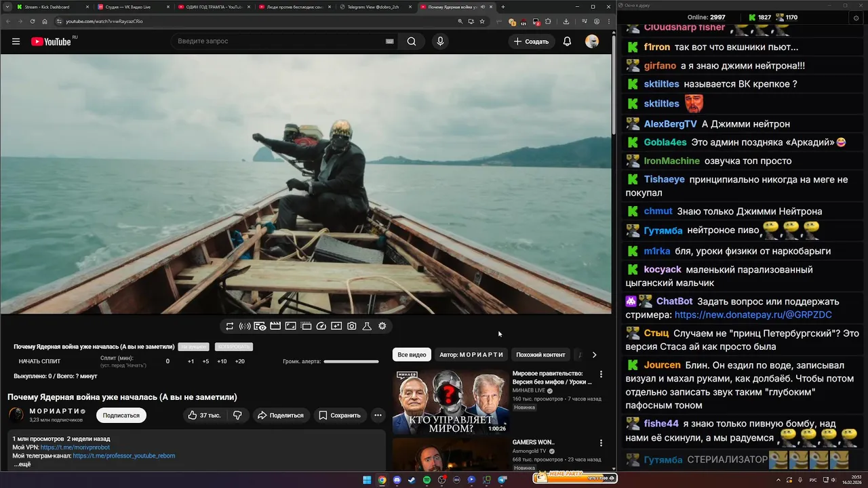Image resolution: width=868 pixels, height=488 pixels.
Task: Open Steam from the taskbar
Action: (x=412, y=480)
